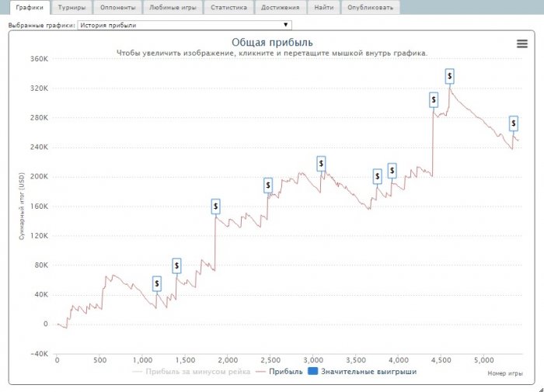
Task: Click the $ flag at 160K level
Action: 215,206
